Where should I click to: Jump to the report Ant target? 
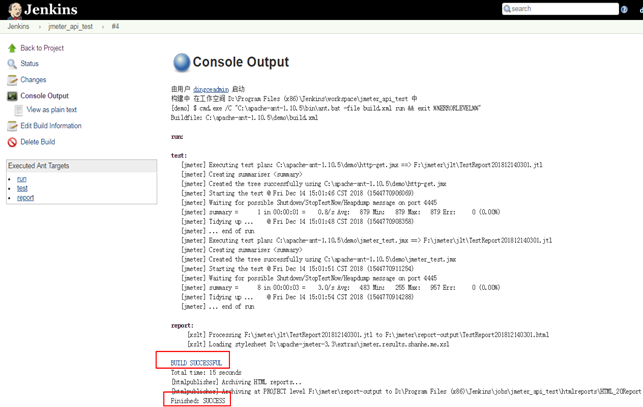(x=25, y=198)
